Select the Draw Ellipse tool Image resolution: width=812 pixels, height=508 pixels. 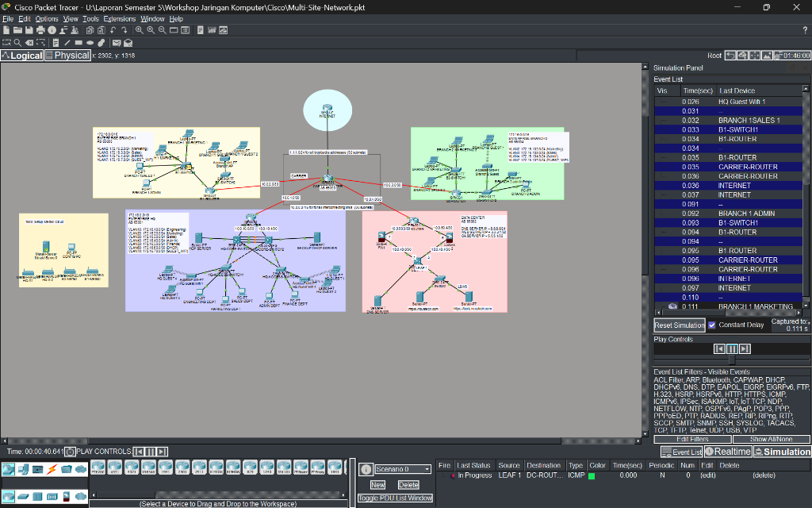(90, 43)
